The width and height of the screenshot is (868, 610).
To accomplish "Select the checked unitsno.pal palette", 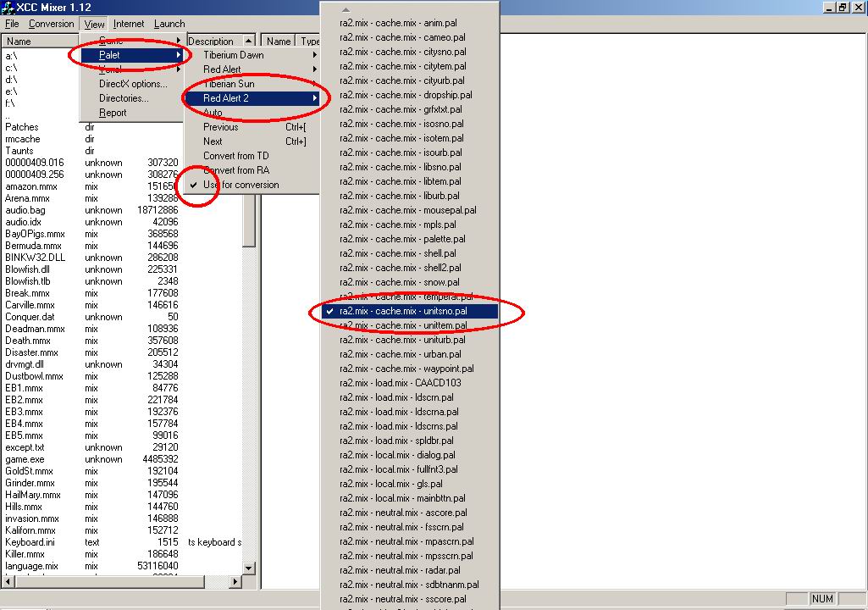I will (410, 311).
